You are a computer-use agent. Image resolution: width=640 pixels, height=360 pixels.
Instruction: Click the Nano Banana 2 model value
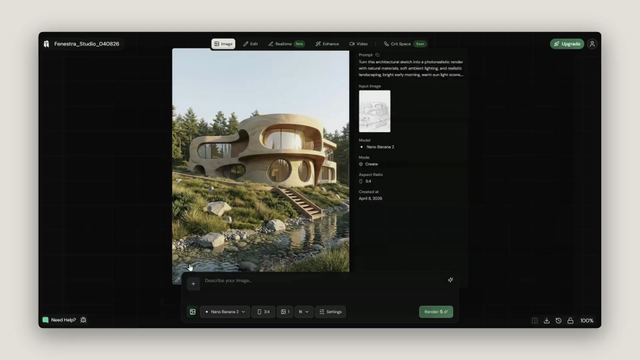377,147
